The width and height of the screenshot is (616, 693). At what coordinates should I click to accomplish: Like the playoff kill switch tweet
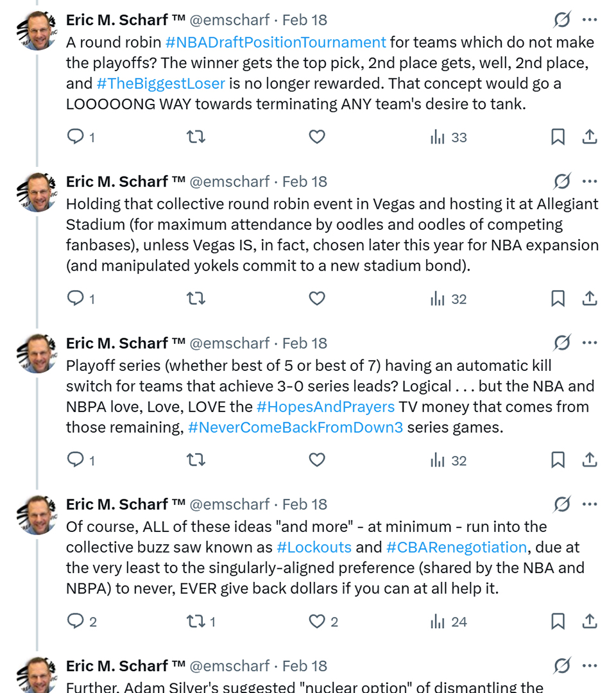pyautogui.click(x=317, y=460)
